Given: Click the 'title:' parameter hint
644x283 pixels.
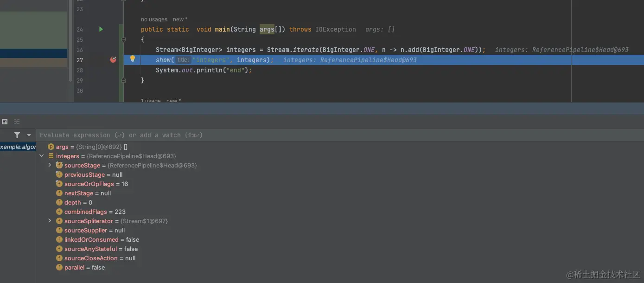Looking at the screenshot, I should tap(183, 60).
